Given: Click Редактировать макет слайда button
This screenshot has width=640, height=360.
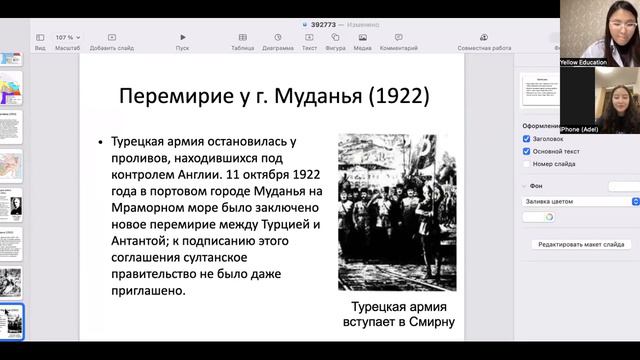Looking at the screenshot, I should tap(581, 244).
